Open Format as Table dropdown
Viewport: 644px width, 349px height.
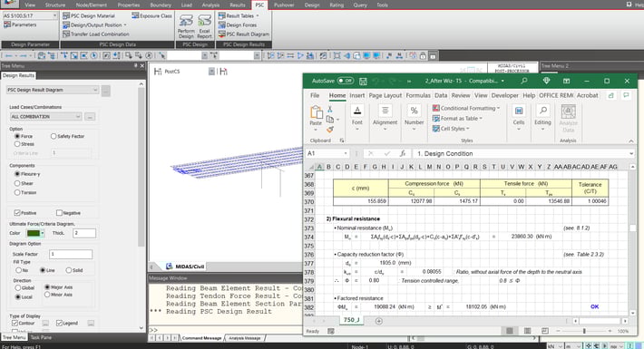point(457,118)
